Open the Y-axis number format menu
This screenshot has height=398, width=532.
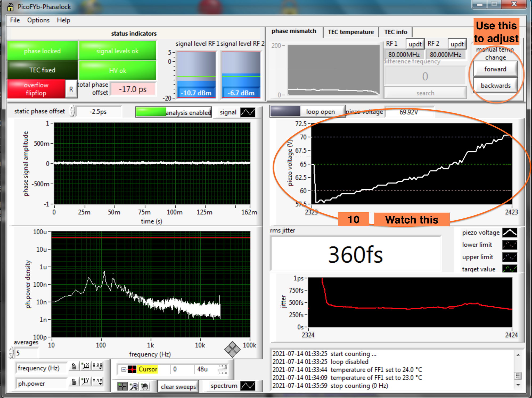point(97,382)
